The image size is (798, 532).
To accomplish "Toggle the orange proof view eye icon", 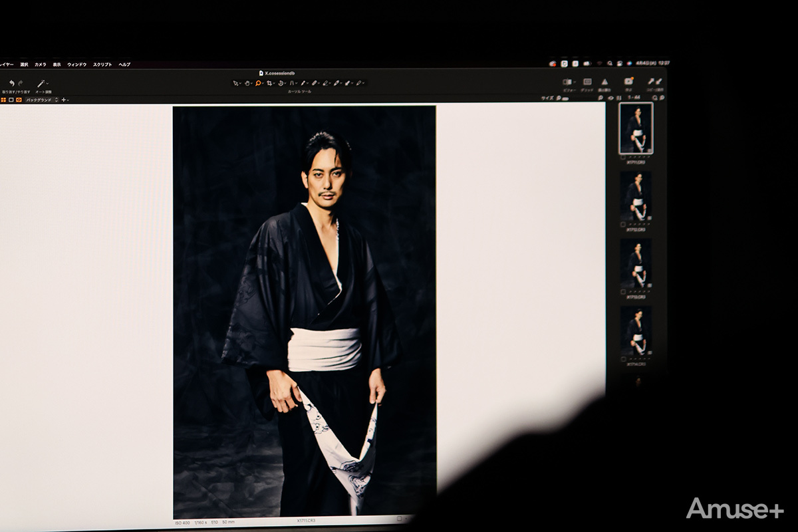I will point(19,100).
